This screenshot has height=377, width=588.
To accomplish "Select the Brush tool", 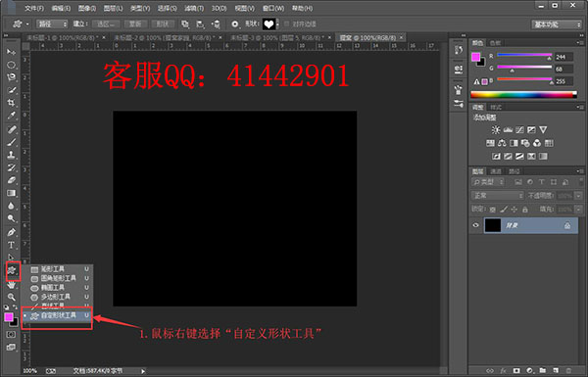I will pos(11,142).
